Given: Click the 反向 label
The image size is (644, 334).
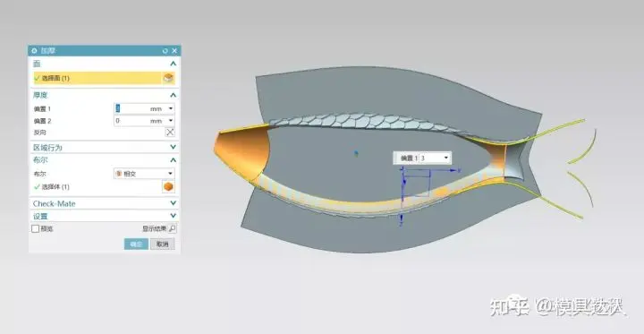Looking at the screenshot, I should (40, 133).
